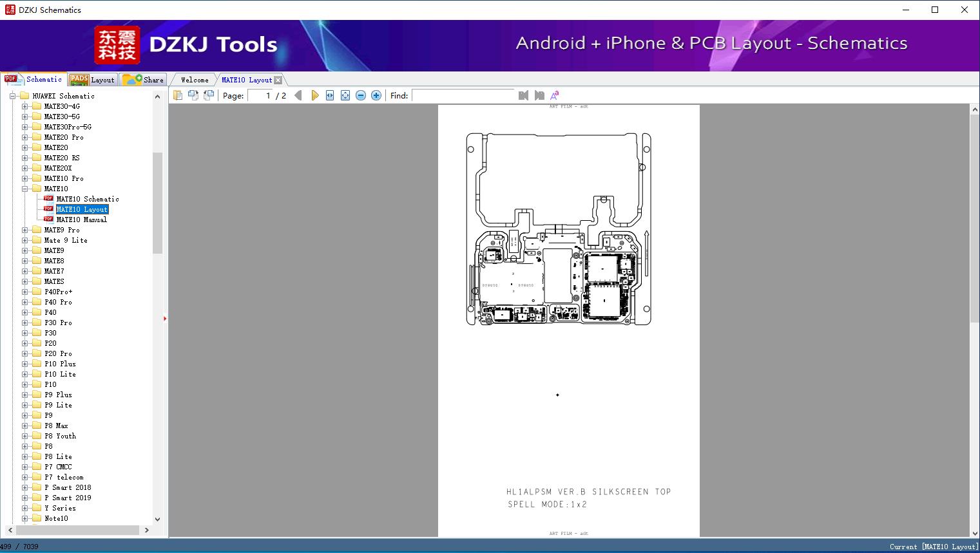Click the next page arrow
The width and height of the screenshot is (980, 553).
point(314,95)
